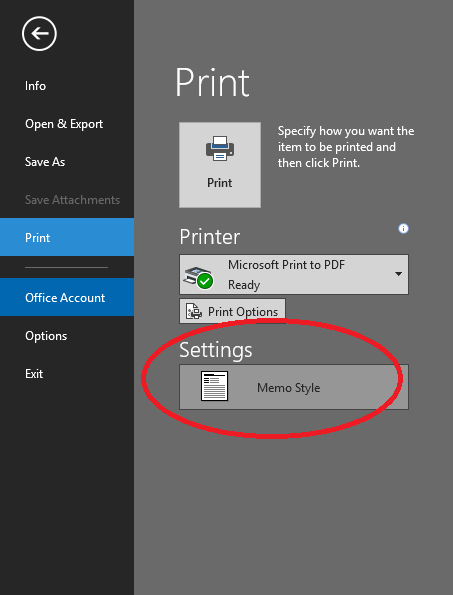This screenshot has height=595, width=453.
Task: Choose Exit in the backstage menu
Action: coord(34,374)
